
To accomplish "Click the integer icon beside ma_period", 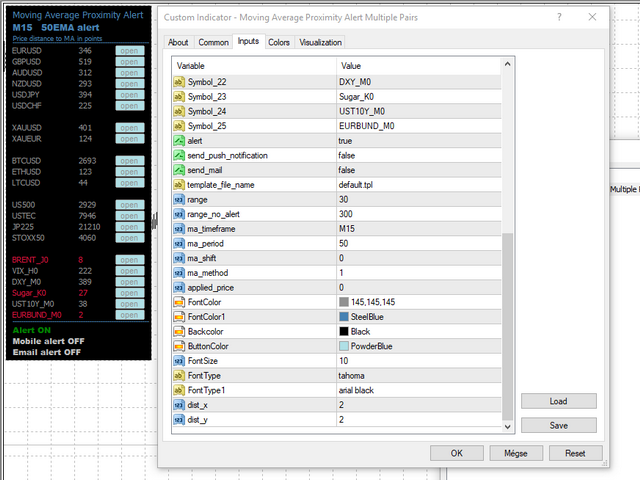I will click(x=179, y=244).
